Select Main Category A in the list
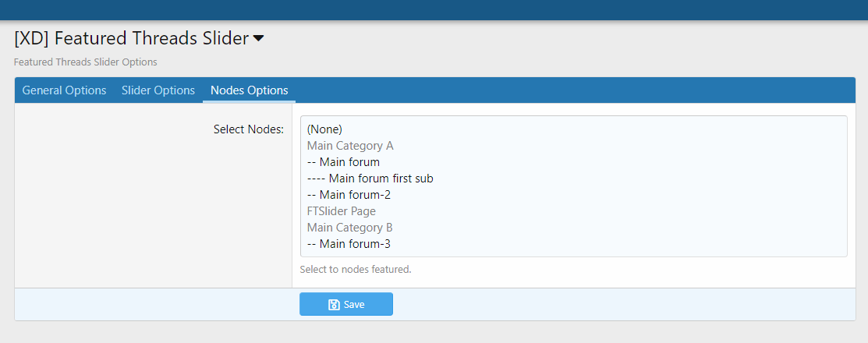This screenshot has height=343, width=868. [350, 146]
